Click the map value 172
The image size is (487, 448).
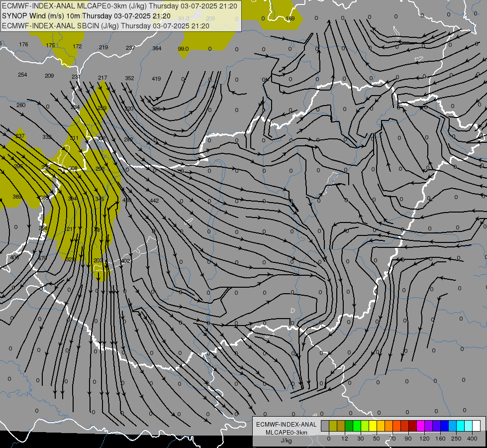pyautogui.click(x=77, y=46)
